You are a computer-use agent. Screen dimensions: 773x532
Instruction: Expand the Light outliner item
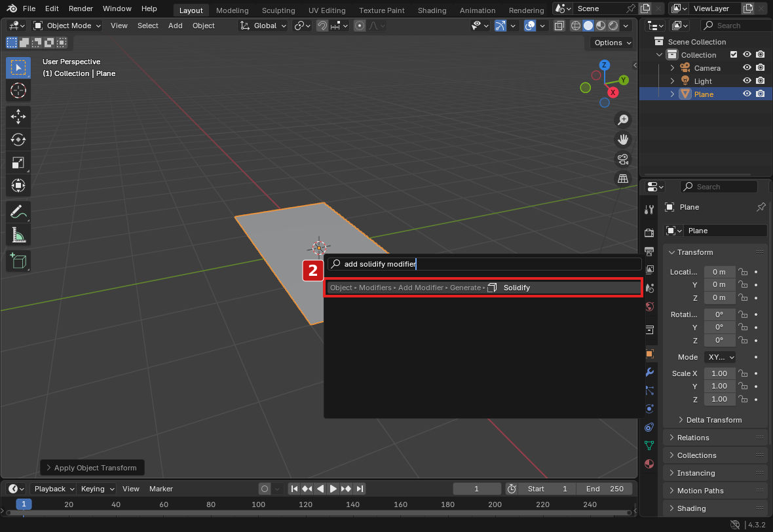point(672,81)
